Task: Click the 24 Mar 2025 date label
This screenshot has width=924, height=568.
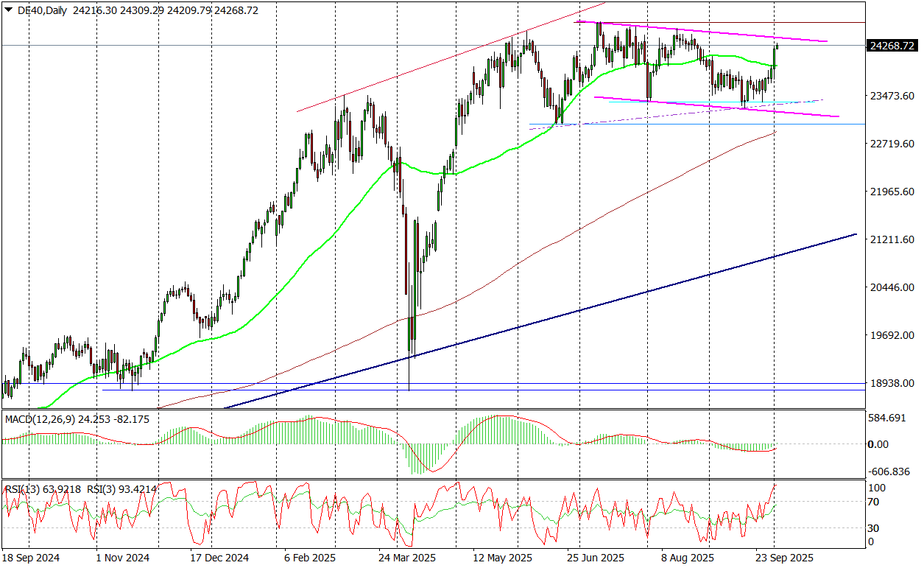Action: (x=406, y=558)
